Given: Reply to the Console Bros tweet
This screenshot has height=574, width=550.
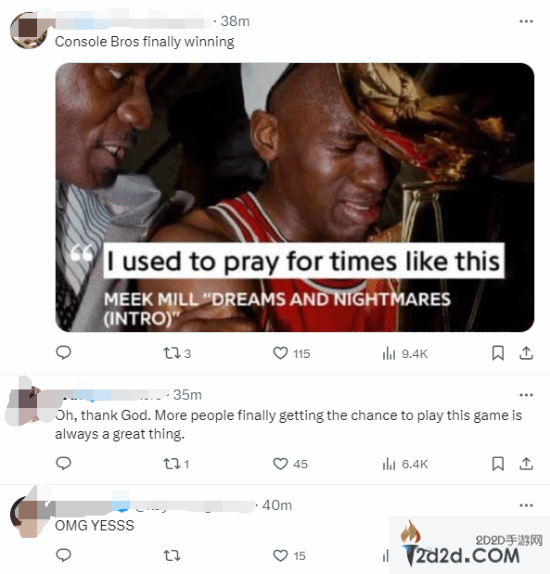Looking at the screenshot, I should point(63,353).
